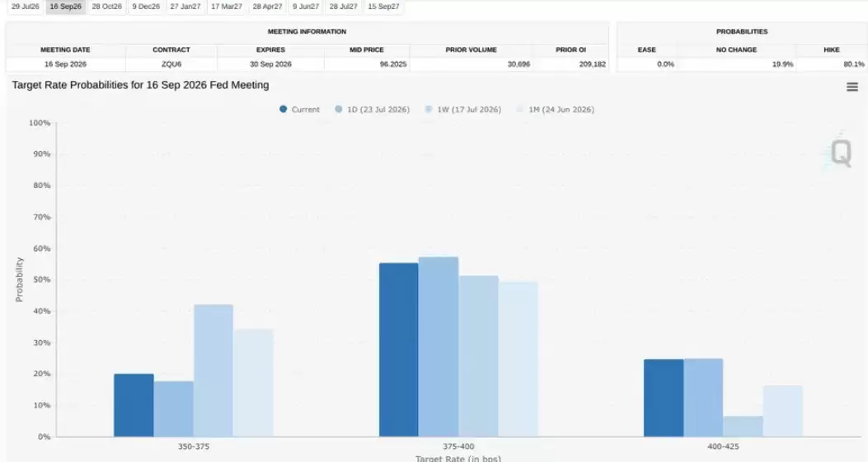This screenshot has width=868, height=462.
Task: Click the QuikStrike Q watermark logo
Action: click(840, 153)
